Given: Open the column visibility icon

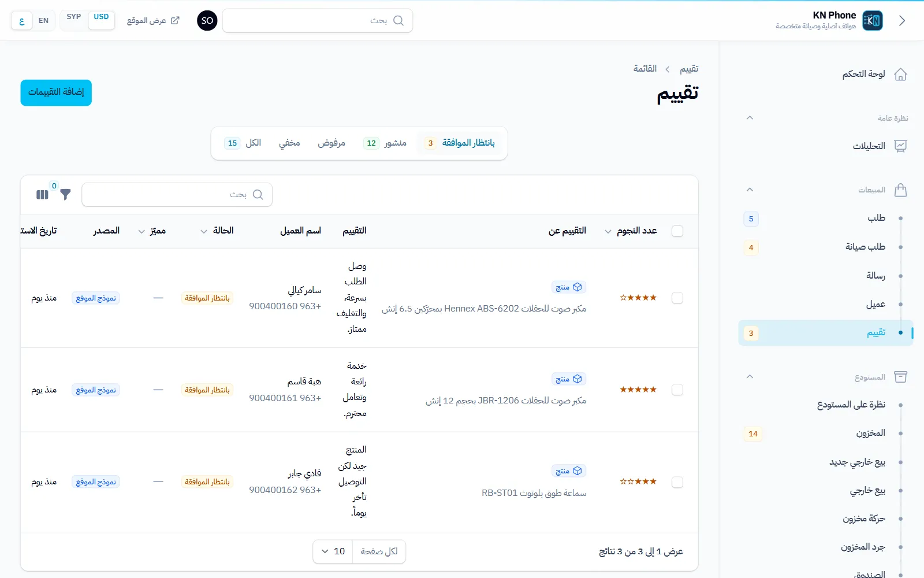Looking at the screenshot, I should tap(42, 195).
